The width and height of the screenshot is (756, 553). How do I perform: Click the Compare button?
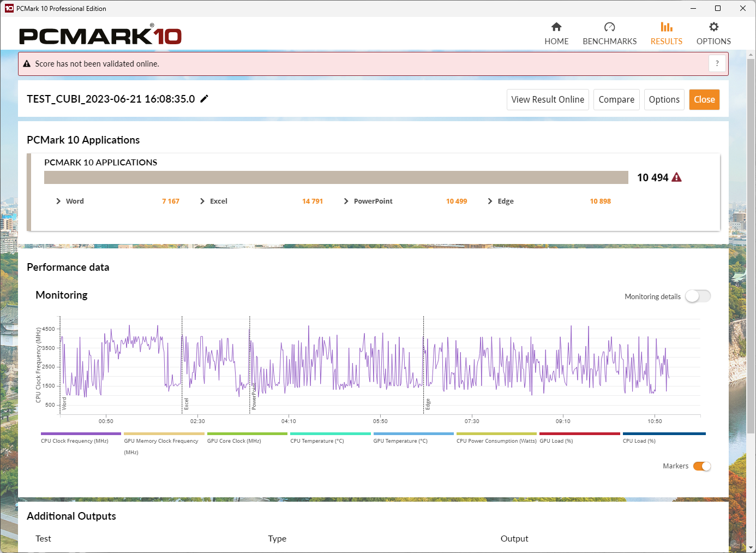pyautogui.click(x=616, y=99)
